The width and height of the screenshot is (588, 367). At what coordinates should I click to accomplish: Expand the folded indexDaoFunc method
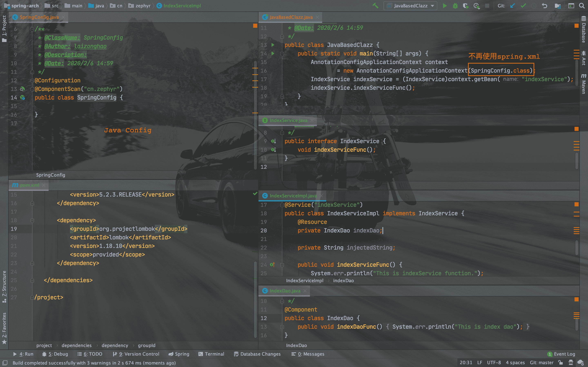(x=282, y=327)
